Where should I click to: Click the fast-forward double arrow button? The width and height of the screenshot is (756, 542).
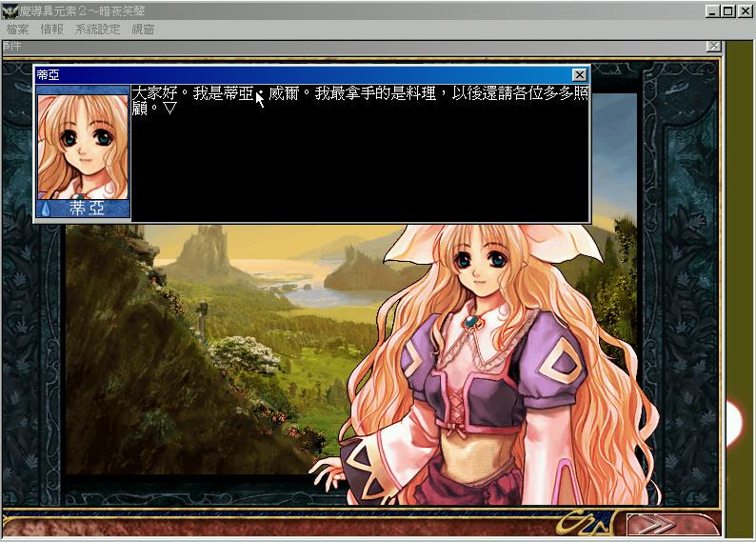pos(672,525)
